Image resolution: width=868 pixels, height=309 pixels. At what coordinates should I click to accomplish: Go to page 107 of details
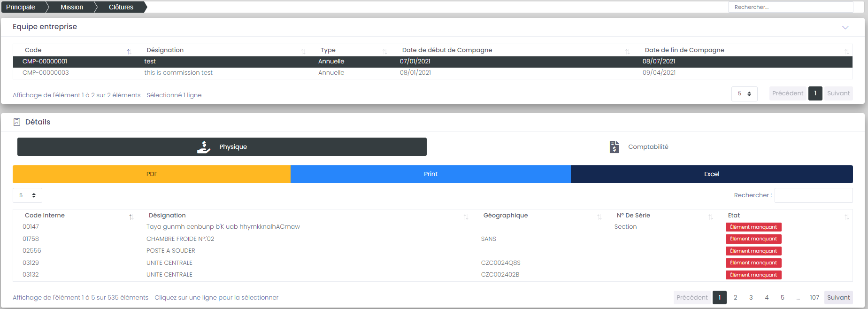pyautogui.click(x=814, y=298)
